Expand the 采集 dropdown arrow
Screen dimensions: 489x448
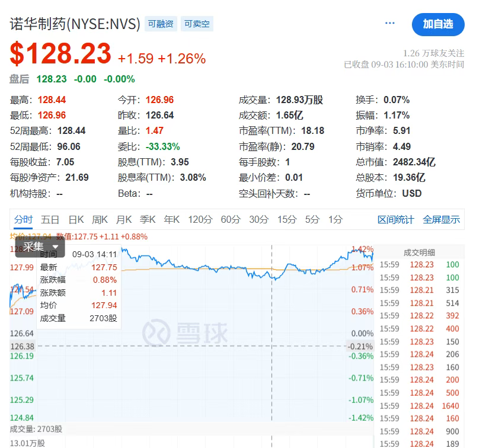[x=55, y=247]
